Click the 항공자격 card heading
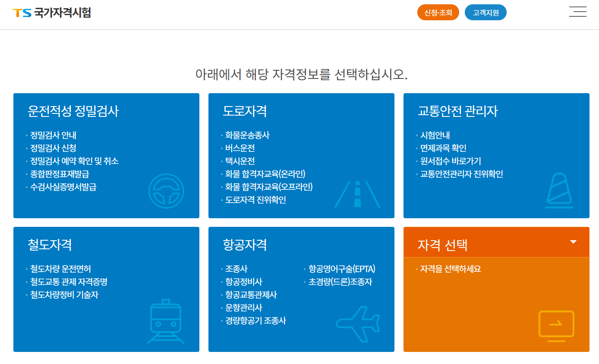 (x=245, y=245)
